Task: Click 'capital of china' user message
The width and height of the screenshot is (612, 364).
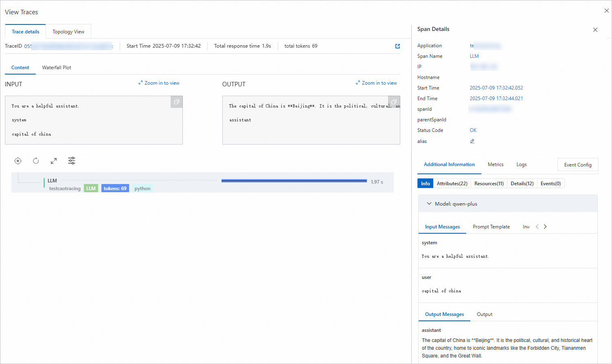Action: click(441, 291)
